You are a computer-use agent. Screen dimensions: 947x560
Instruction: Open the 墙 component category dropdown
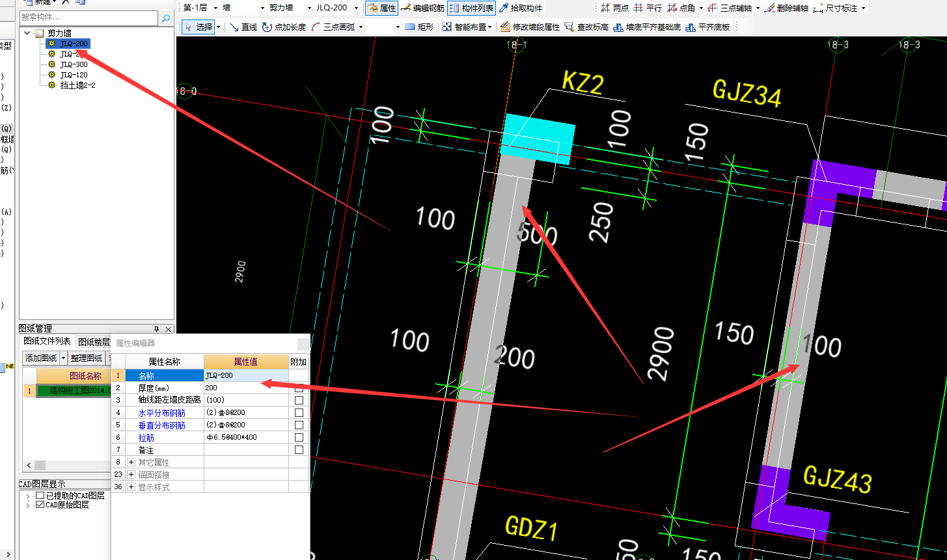(262, 8)
